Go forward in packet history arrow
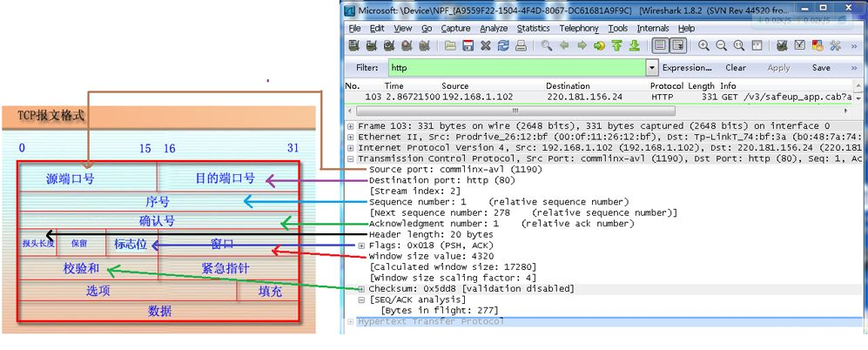This screenshot has width=868, height=350. pyautogui.click(x=582, y=46)
